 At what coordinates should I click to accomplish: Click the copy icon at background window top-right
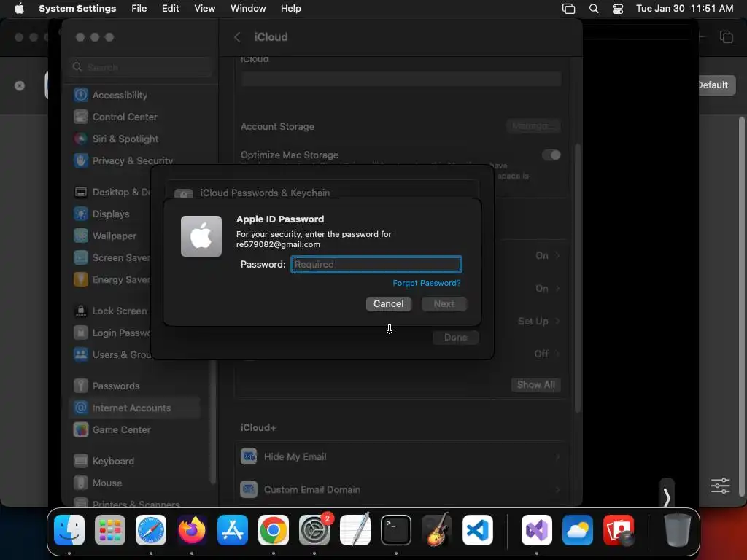point(727,36)
